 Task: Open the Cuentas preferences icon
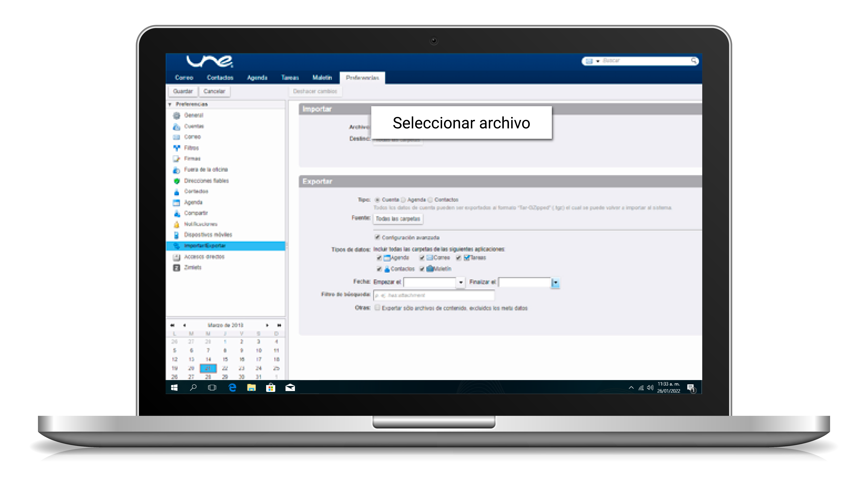click(x=177, y=127)
